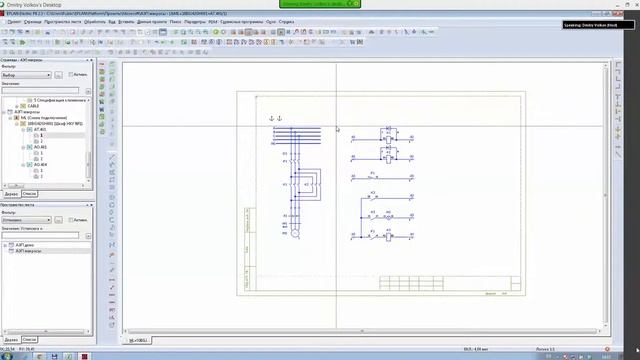Open the Данные проекта menu
The width and height of the screenshot is (640, 360).
152,22
